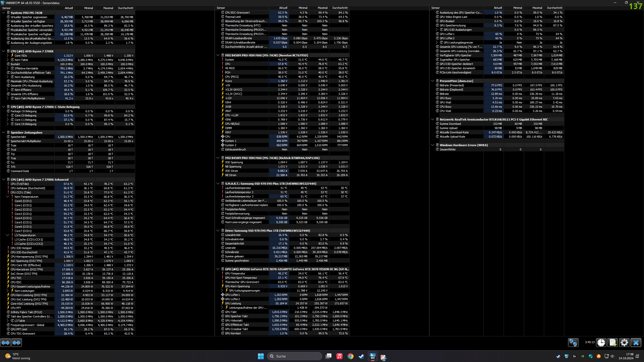Open the NVIDIA tray icon
The width and height of the screenshot is (644, 362).
click(x=582, y=356)
